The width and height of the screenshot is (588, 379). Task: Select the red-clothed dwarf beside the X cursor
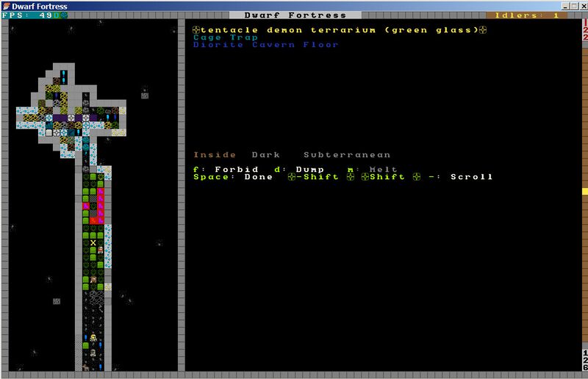101,250
